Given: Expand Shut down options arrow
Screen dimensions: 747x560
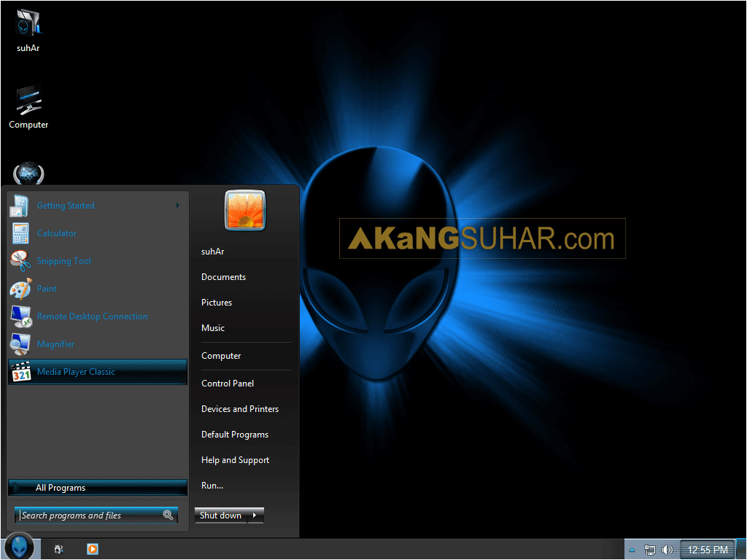Looking at the screenshot, I should 255,516.
